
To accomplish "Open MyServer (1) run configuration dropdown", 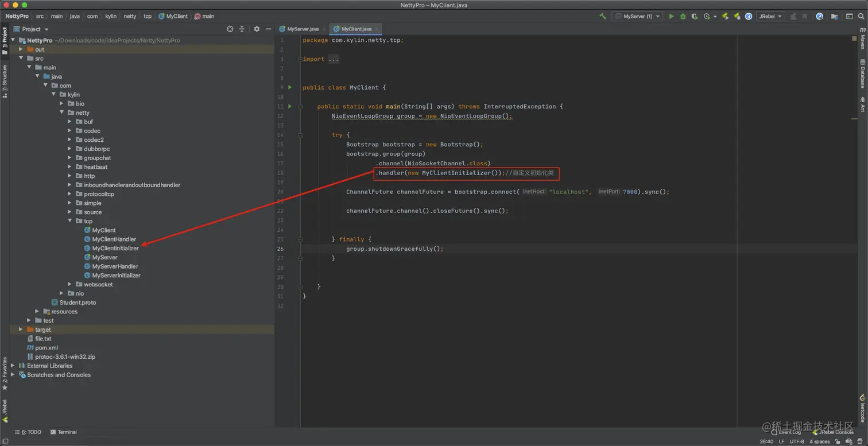I will pos(637,17).
